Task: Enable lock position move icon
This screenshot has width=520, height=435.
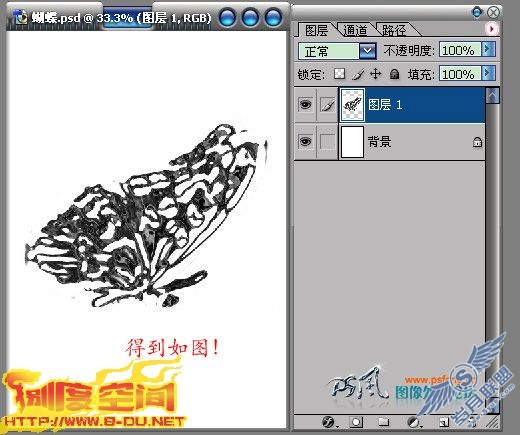Action: [x=376, y=74]
